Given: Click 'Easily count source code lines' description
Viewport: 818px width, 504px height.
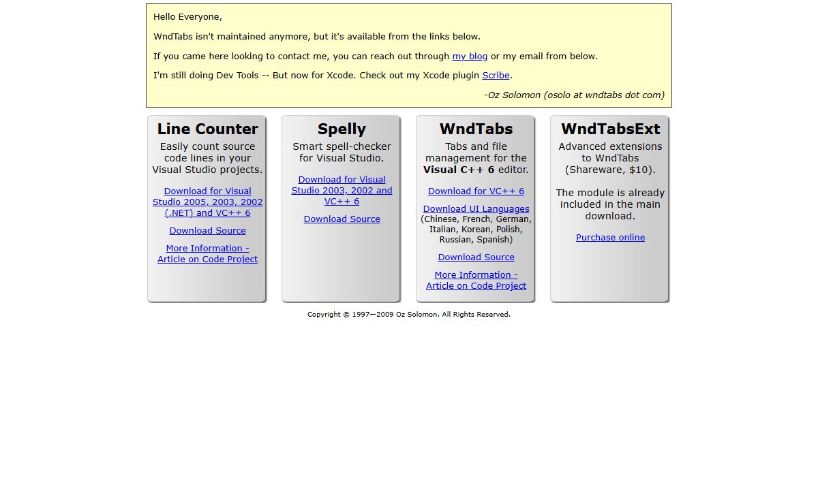Looking at the screenshot, I should tap(207, 158).
